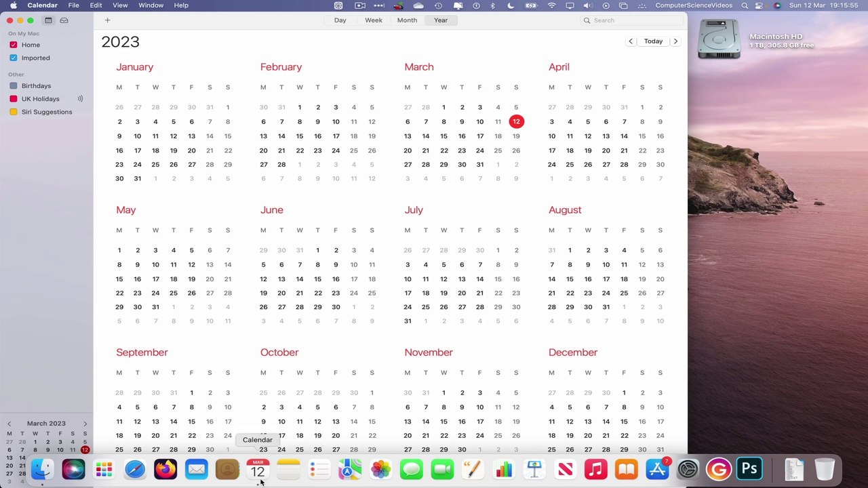Open the Edit menu
This screenshot has width=868, height=488.
(x=96, y=5)
